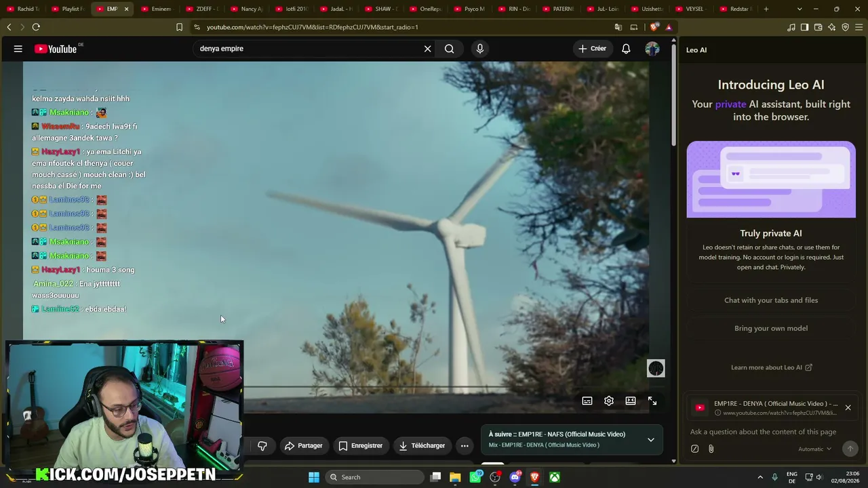Open the Leo slash tools icon

694,449
